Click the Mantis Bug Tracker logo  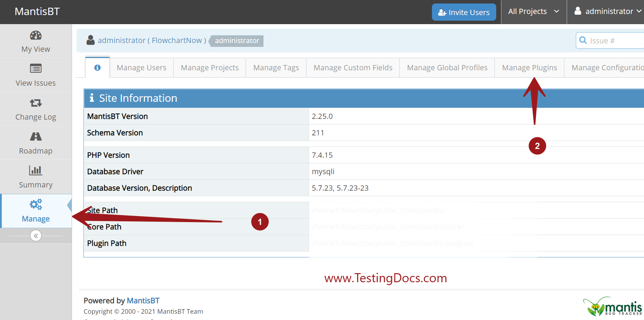(x=613, y=307)
